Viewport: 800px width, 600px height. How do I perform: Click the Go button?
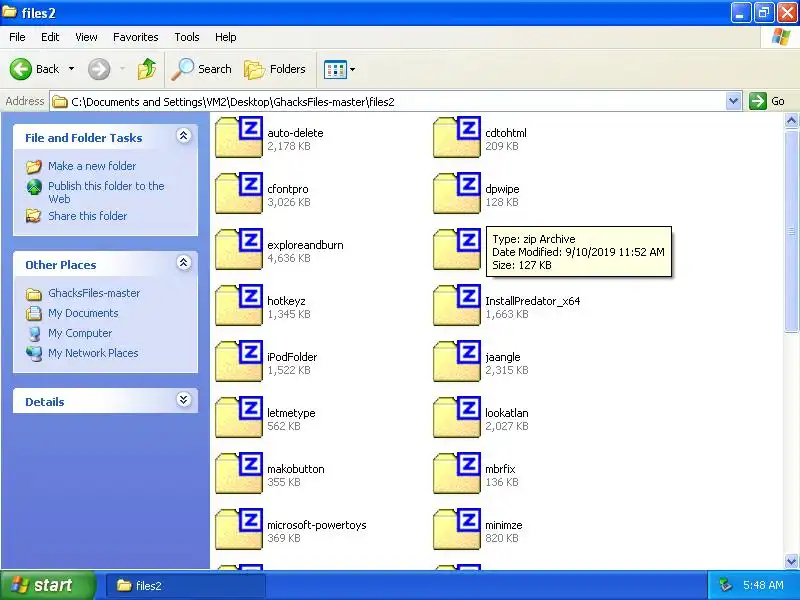pos(767,101)
